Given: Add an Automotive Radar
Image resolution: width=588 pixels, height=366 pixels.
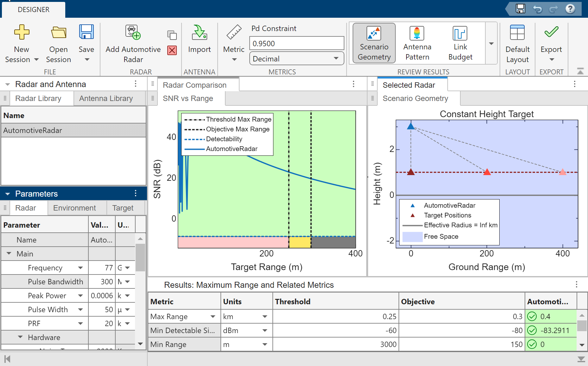Looking at the screenshot, I should [133, 43].
